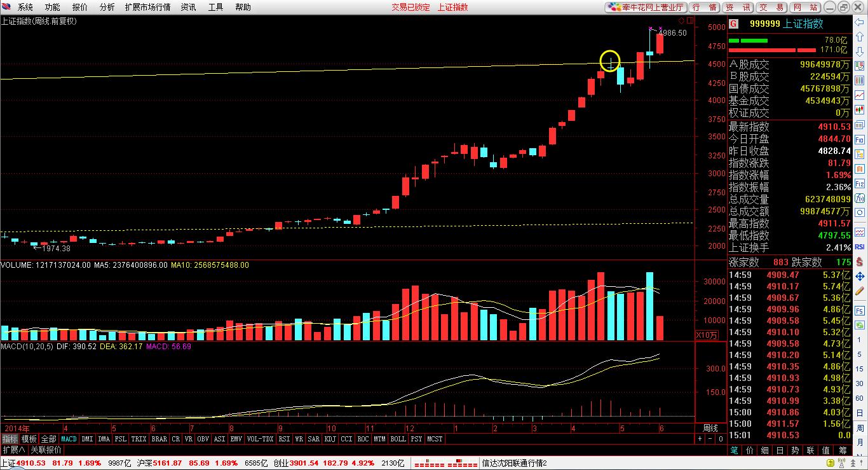Click the 交易 button in title bar
The width and height of the screenshot is (868, 470).
click(x=771, y=7)
